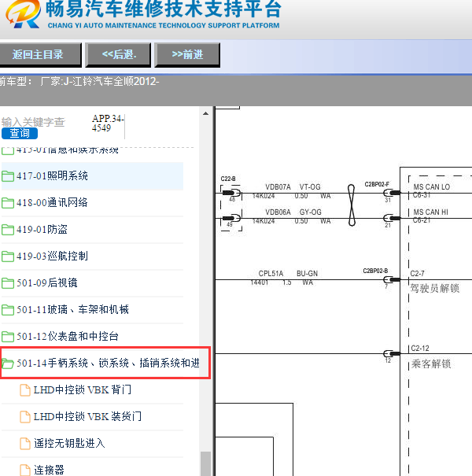Click folder icon beside 501-09后视镜

point(8,283)
